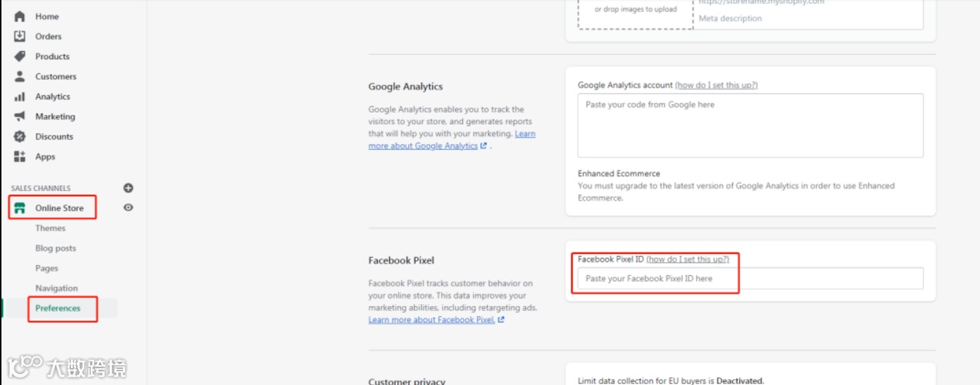Click the 'Facebook Pixel' section heading
980x385 pixels.
pos(402,261)
